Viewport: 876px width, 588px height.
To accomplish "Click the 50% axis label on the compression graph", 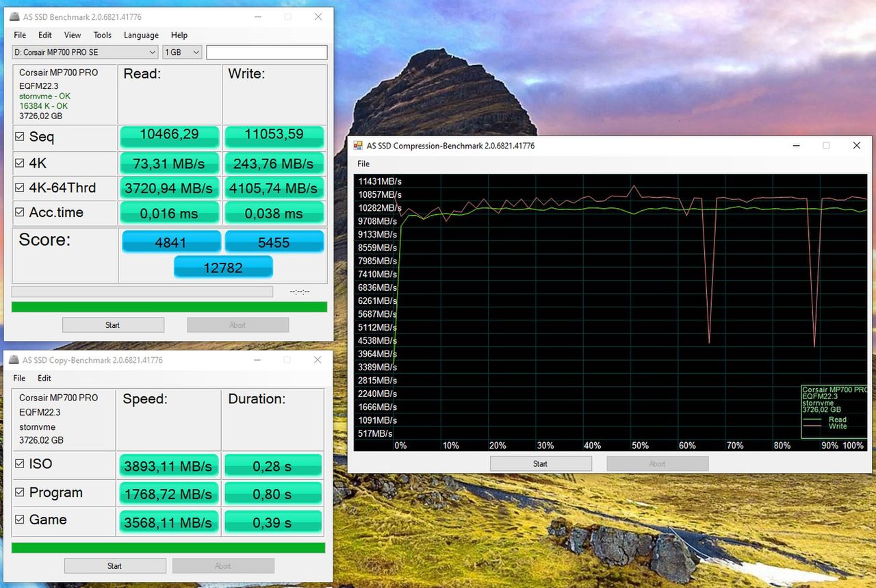I will tap(640, 446).
